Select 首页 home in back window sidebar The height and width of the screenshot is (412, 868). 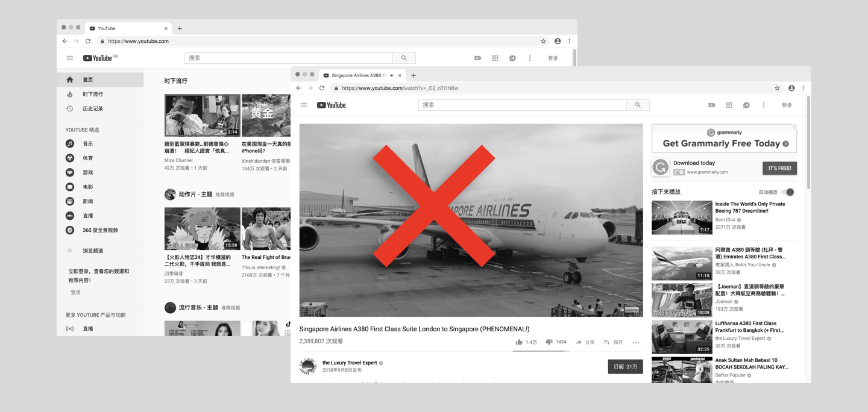pyautogui.click(x=100, y=80)
